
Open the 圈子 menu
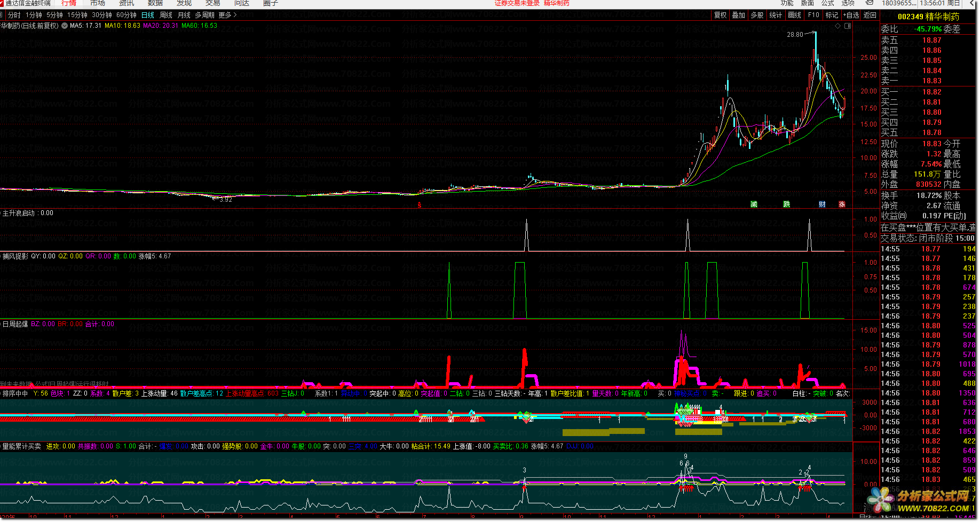[271, 3]
